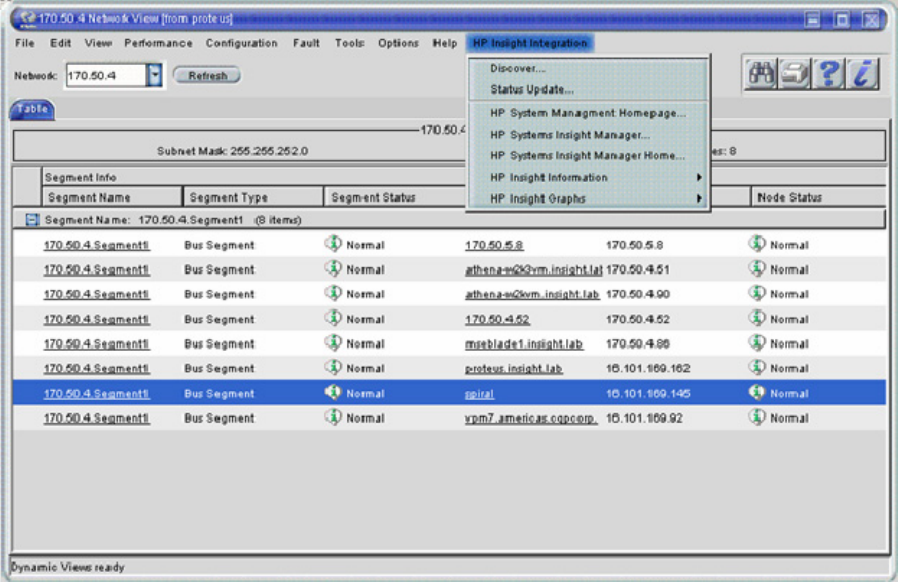Sort by Segment Name column header
898x582 pixels.
(112, 197)
